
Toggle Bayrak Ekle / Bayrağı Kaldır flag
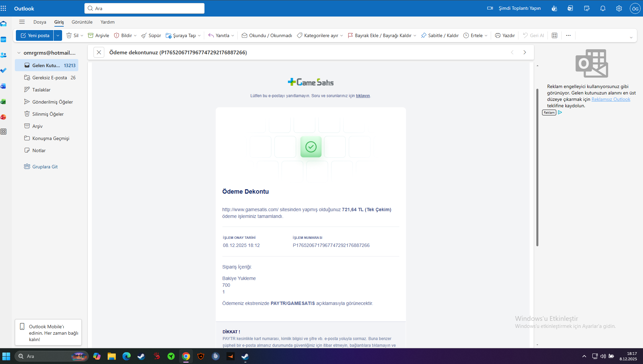pyautogui.click(x=379, y=35)
